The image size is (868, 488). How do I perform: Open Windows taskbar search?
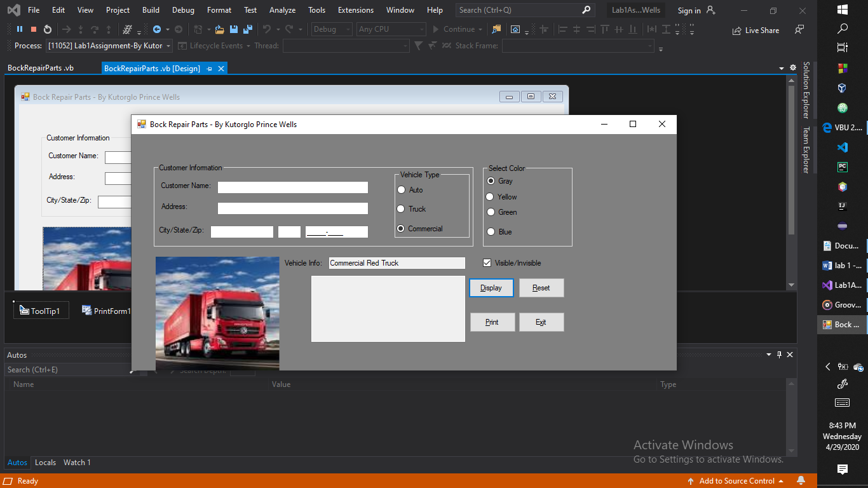point(843,29)
